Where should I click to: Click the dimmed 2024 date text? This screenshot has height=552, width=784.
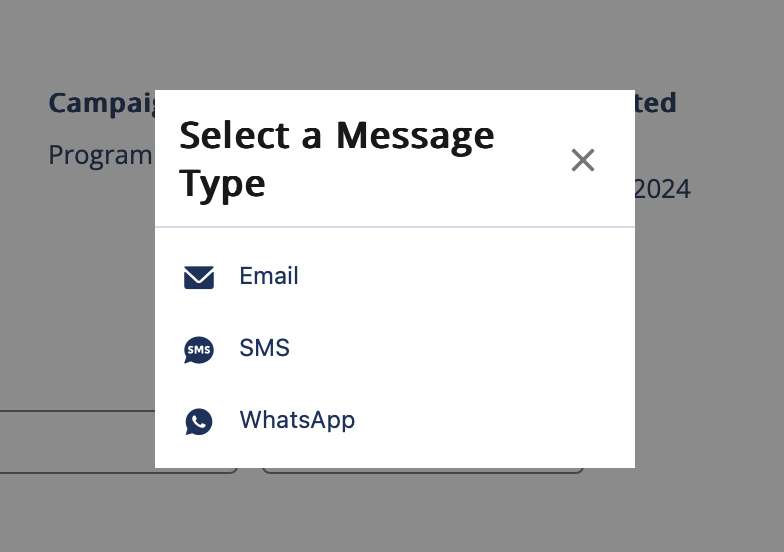tap(663, 190)
